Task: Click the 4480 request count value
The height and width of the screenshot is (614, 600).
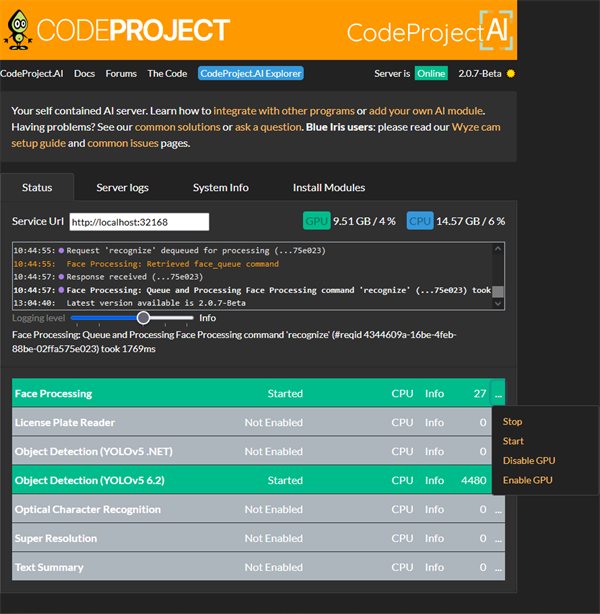Action: coord(473,480)
